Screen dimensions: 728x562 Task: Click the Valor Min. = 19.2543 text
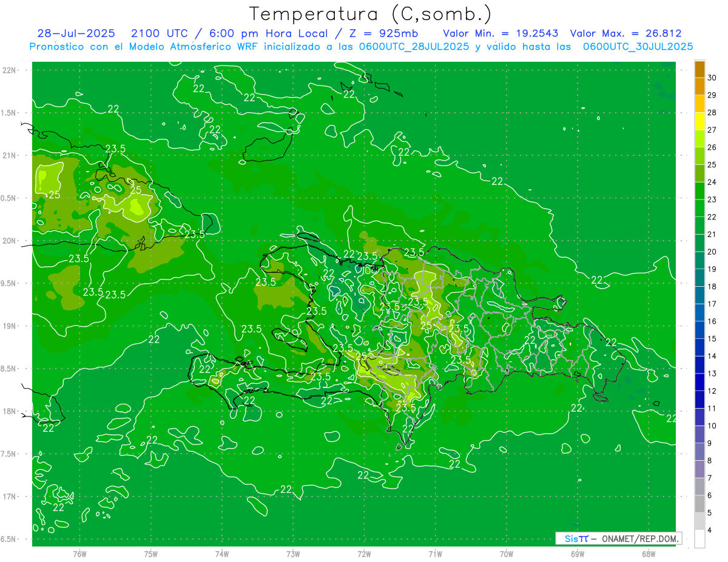[x=500, y=33]
